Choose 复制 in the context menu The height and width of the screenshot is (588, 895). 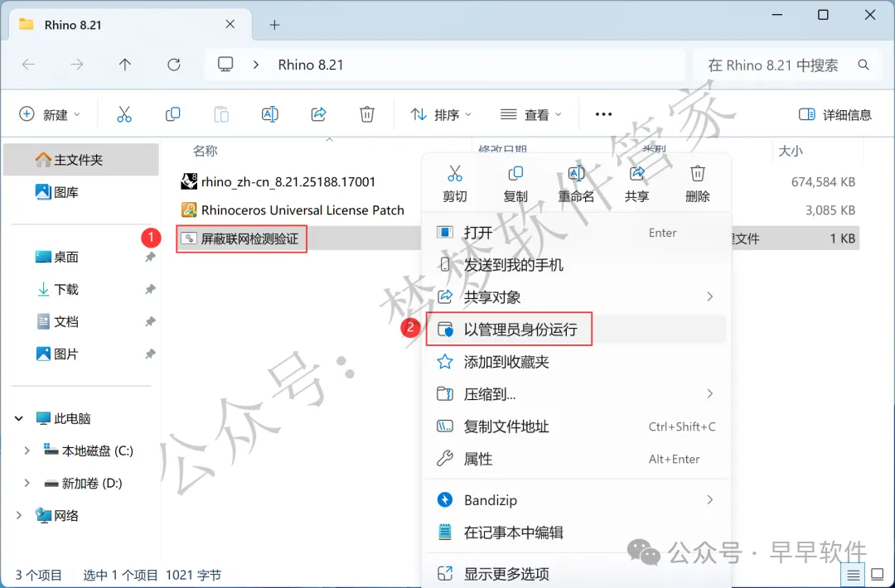click(515, 184)
